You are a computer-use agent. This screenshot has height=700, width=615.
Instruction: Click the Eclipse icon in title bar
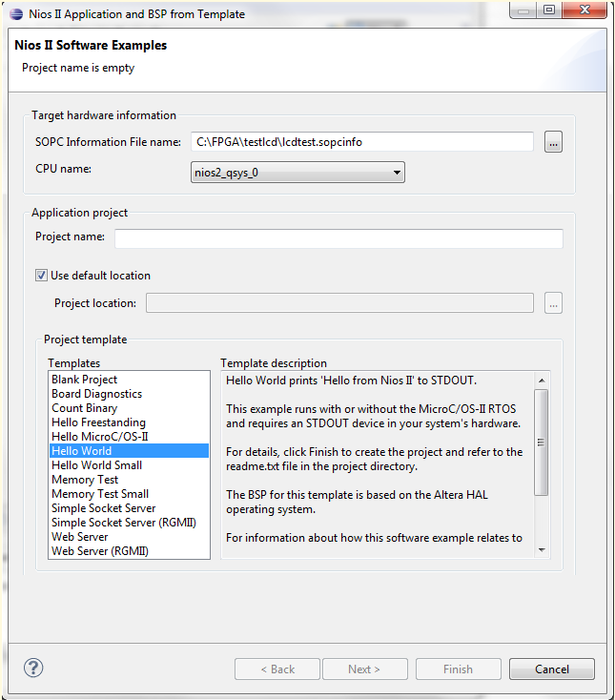(x=16, y=14)
